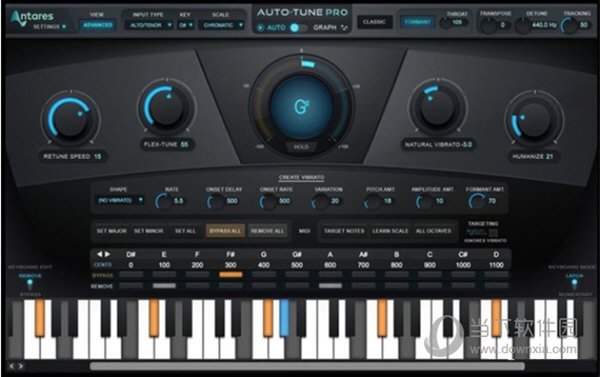Click the Throat knob
The image size is (600, 377).
point(445,23)
